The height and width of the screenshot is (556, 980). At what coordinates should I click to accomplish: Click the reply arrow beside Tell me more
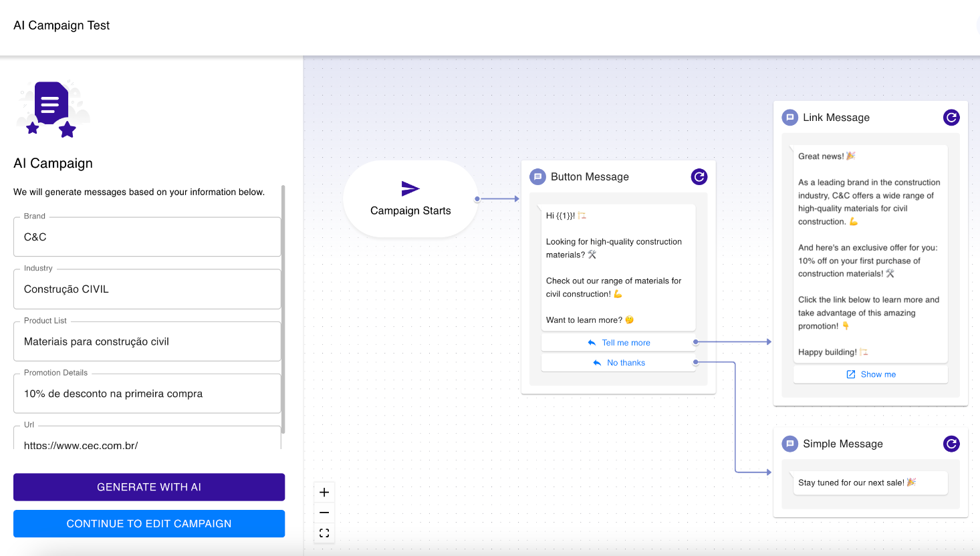tap(592, 343)
